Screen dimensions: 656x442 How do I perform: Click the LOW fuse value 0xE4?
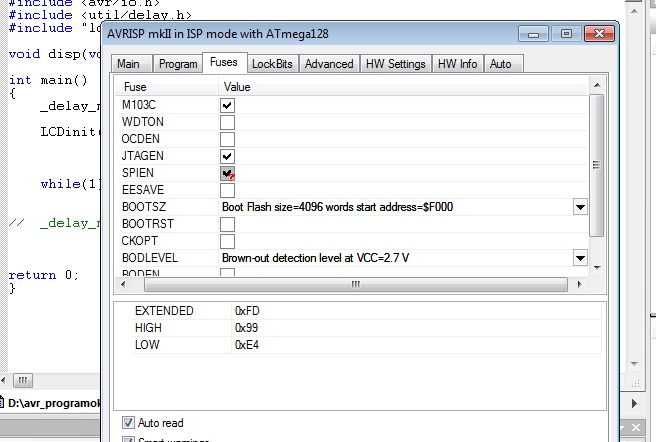click(247, 345)
